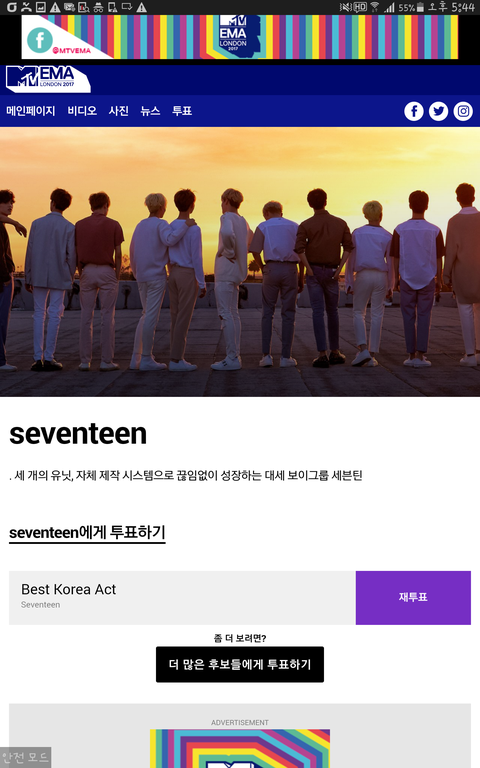Go to 메인페이지 menu item
Image resolution: width=480 pixels, height=768 pixels.
(x=30, y=111)
